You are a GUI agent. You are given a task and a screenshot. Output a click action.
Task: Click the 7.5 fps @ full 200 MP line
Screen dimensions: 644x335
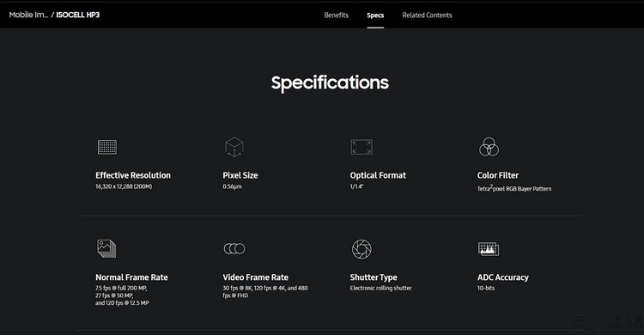click(x=121, y=288)
